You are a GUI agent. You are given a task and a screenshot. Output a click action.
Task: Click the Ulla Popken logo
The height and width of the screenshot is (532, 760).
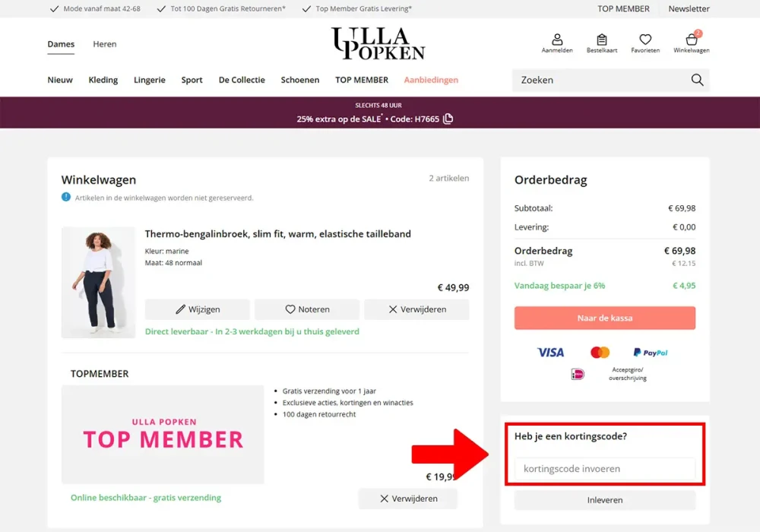(378, 43)
